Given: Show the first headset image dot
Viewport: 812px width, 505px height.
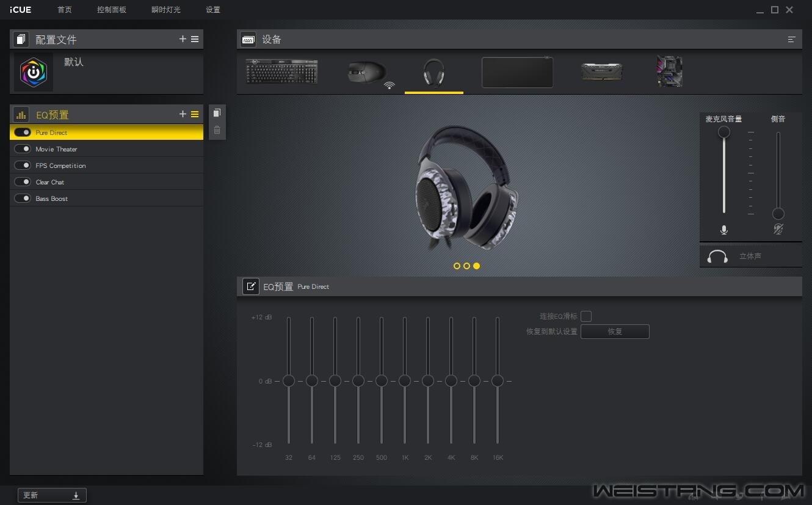Looking at the screenshot, I should coord(457,266).
